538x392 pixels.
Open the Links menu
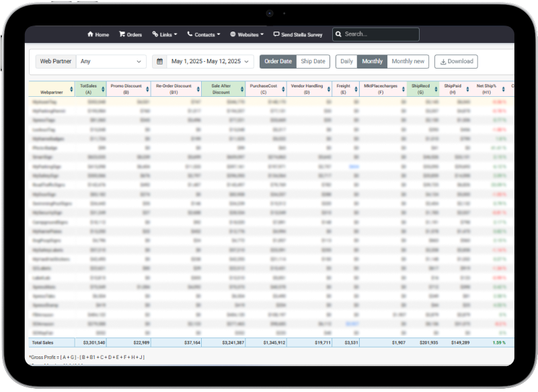[x=165, y=34]
